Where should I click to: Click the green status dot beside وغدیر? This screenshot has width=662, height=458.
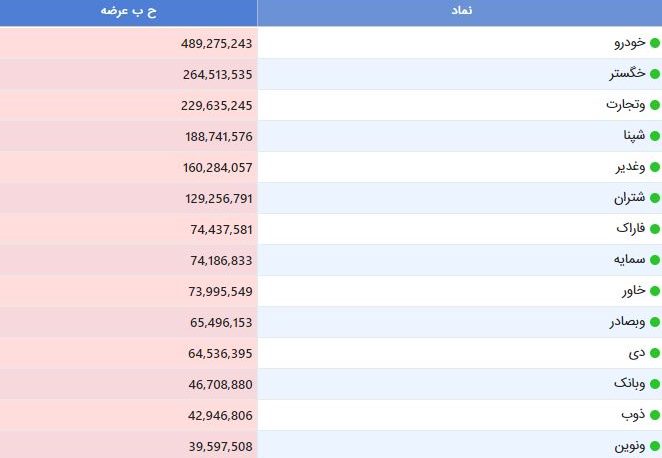coord(654,167)
